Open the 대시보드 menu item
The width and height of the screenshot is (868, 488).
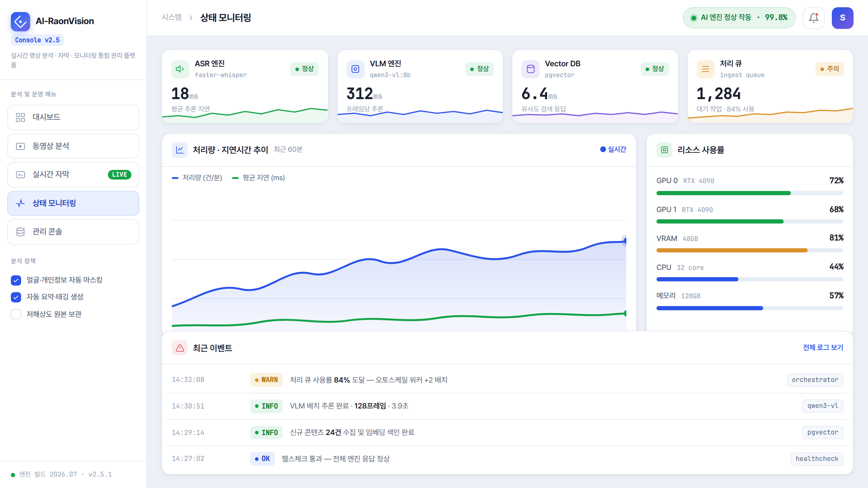coord(73,117)
